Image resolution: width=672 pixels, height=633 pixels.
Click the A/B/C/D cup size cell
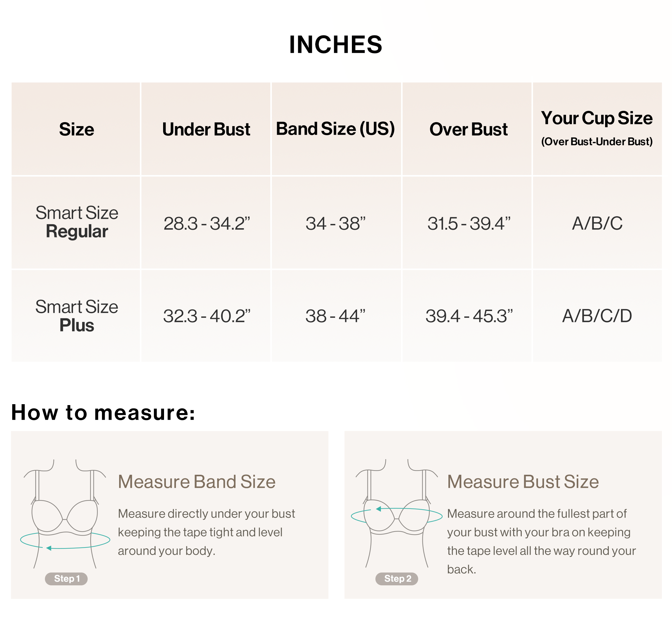(x=597, y=316)
